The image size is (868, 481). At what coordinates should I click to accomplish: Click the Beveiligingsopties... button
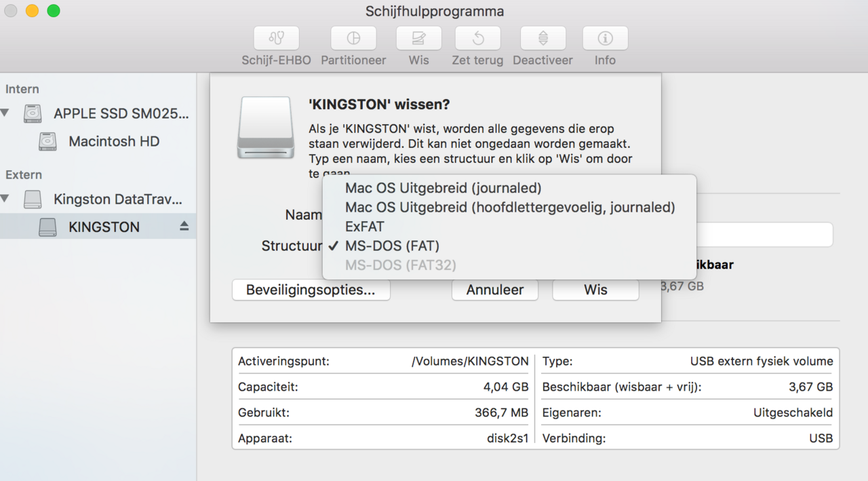click(311, 290)
